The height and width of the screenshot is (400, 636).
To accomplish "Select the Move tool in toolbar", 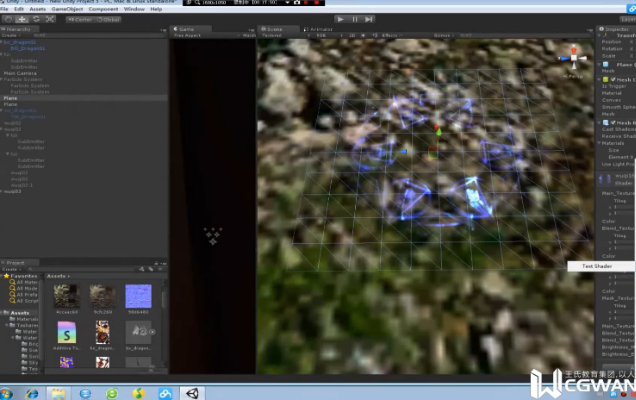I will [x=21, y=19].
